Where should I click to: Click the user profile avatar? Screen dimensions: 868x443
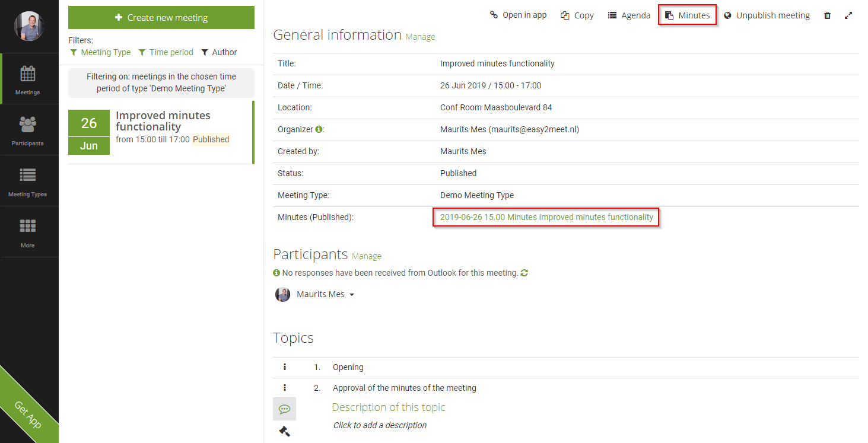pos(29,26)
